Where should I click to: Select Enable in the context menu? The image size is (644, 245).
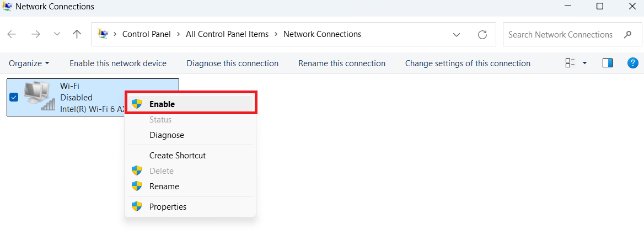tap(191, 104)
